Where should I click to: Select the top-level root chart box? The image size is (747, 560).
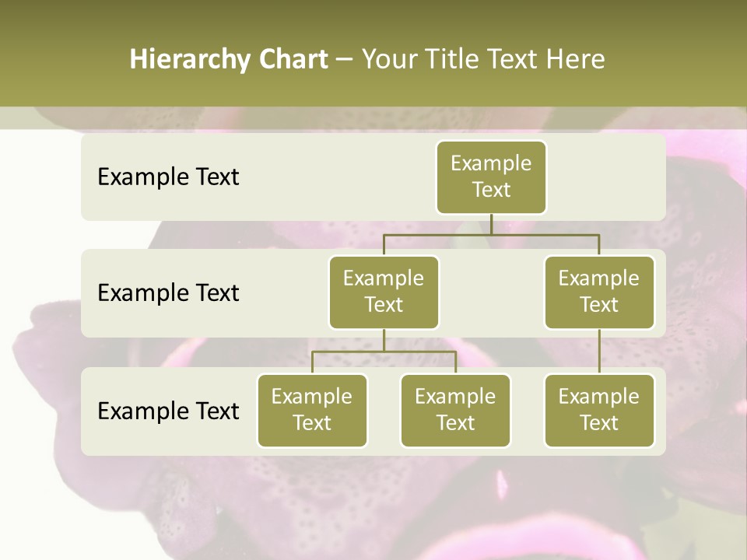pyautogui.click(x=491, y=177)
